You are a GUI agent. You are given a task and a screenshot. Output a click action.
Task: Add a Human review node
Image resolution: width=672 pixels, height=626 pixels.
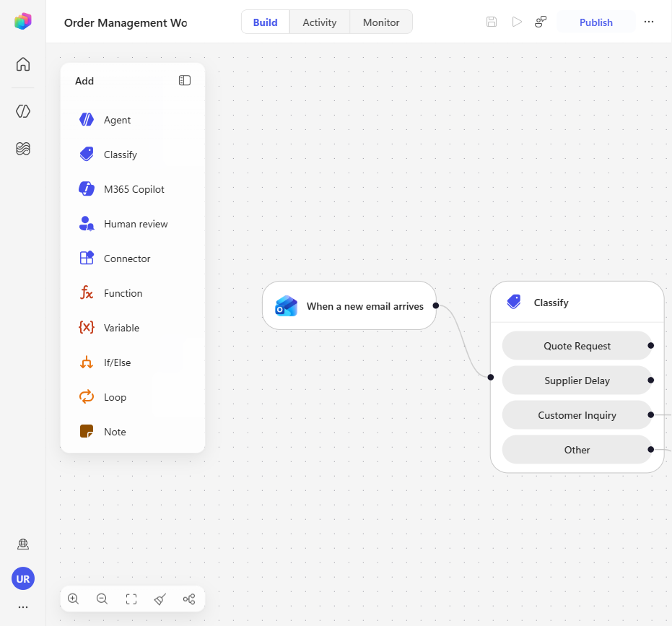click(133, 224)
